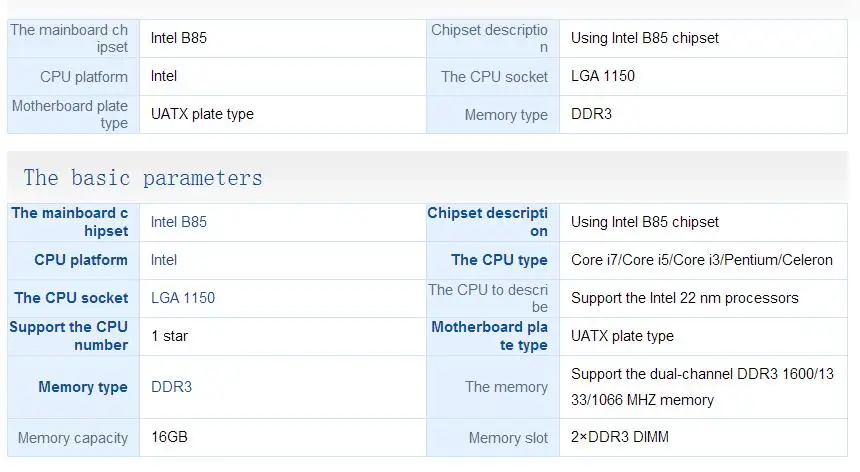Click the "Memory capacity" label cell
860x472 pixels.
click(73, 438)
